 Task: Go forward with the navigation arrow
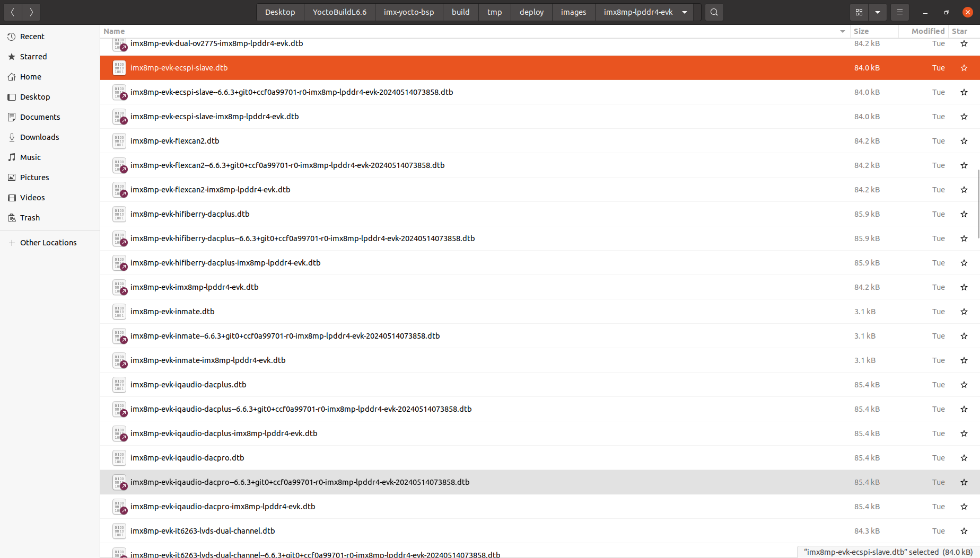click(31, 12)
